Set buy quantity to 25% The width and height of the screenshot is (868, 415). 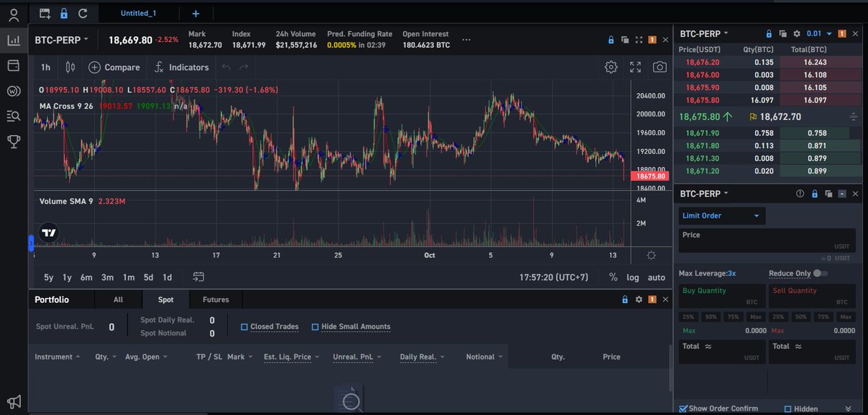coord(688,317)
